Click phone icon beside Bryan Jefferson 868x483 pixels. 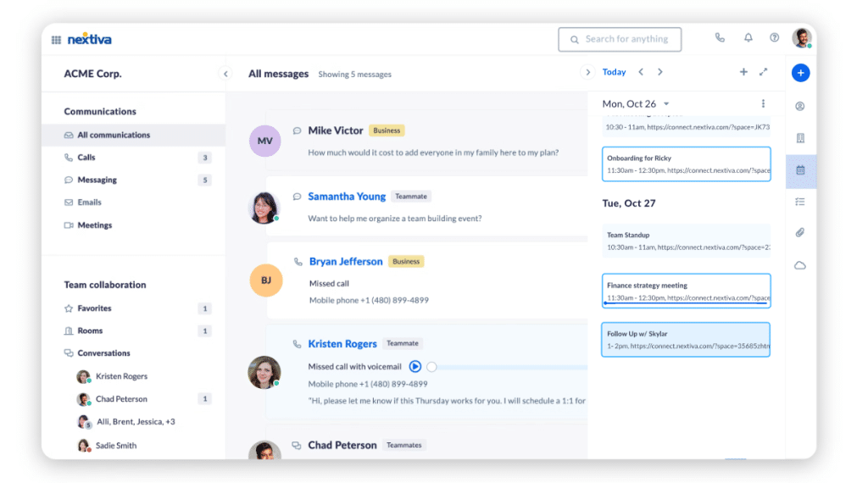click(x=298, y=262)
